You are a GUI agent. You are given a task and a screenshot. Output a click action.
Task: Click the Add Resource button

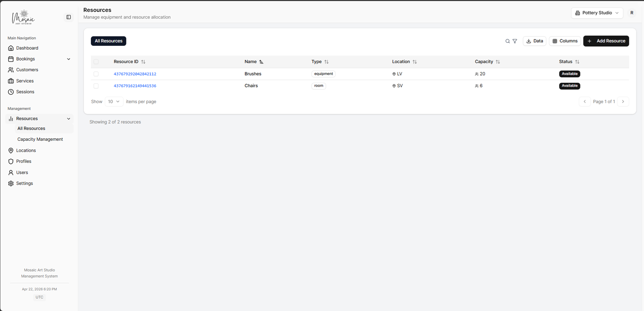point(606,41)
